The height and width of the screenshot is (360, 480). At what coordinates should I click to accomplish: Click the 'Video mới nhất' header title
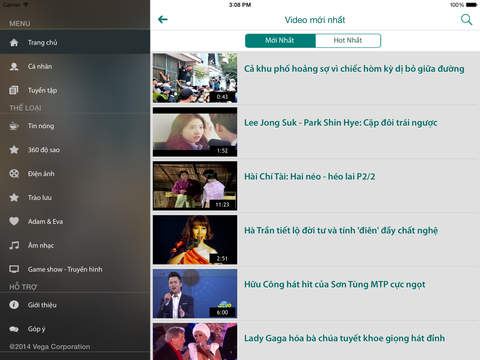(x=315, y=20)
